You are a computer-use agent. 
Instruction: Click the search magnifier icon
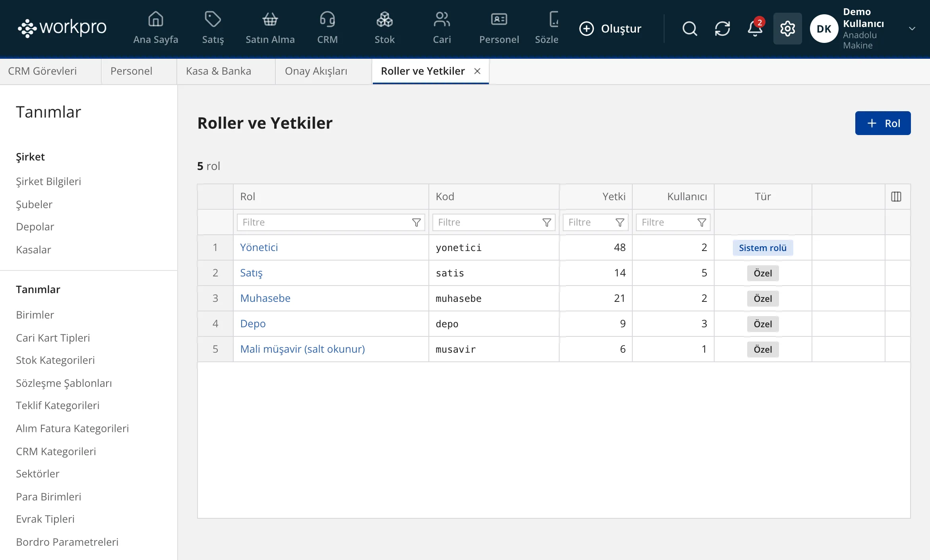(690, 29)
